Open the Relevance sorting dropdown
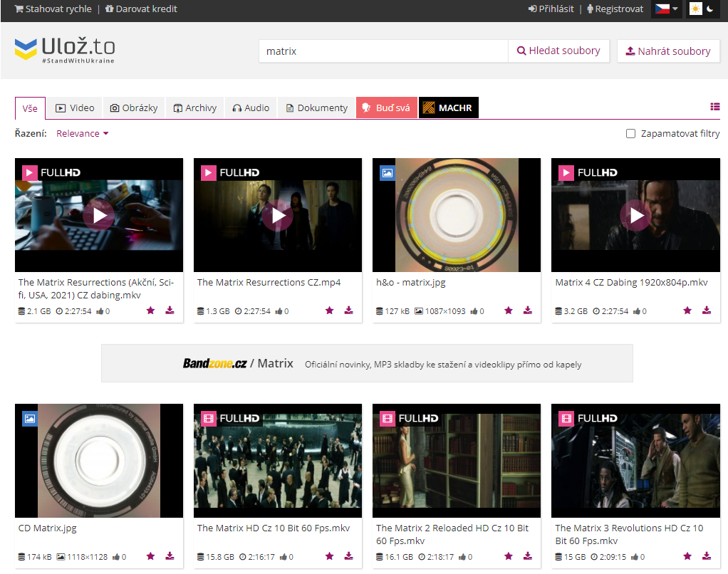The image size is (728, 574). 83,134
